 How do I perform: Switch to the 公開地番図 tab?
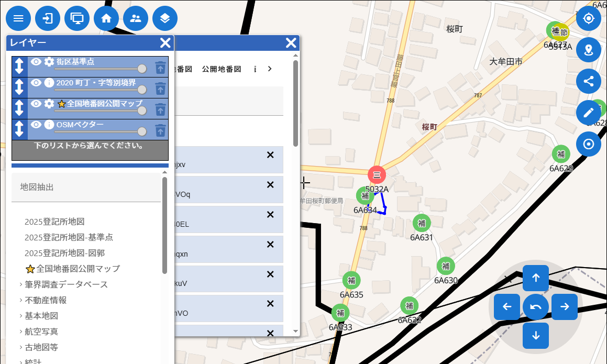(x=222, y=69)
